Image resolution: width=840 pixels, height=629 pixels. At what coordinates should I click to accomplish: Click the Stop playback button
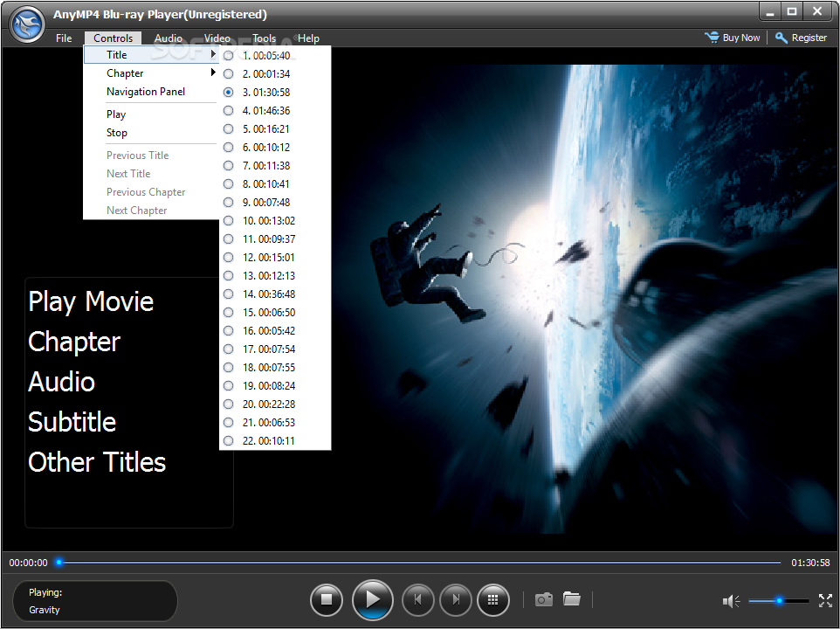click(x=326, y=599)
